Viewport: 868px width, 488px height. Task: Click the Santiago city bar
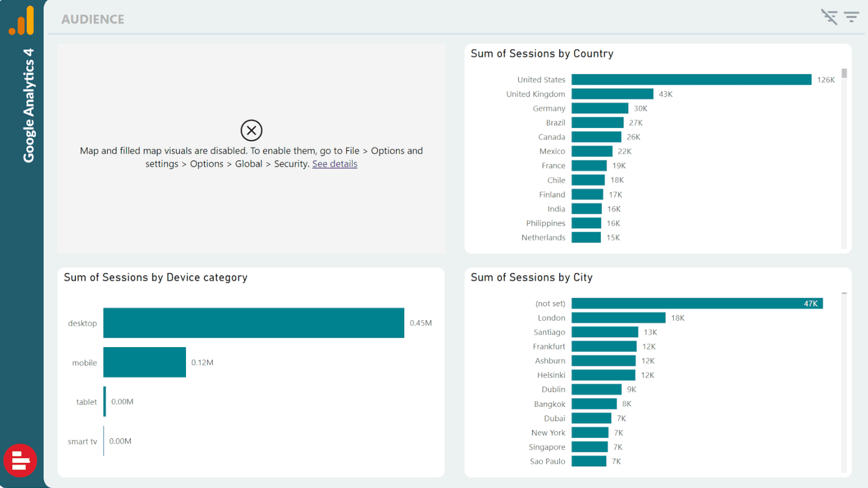(604, 332)
